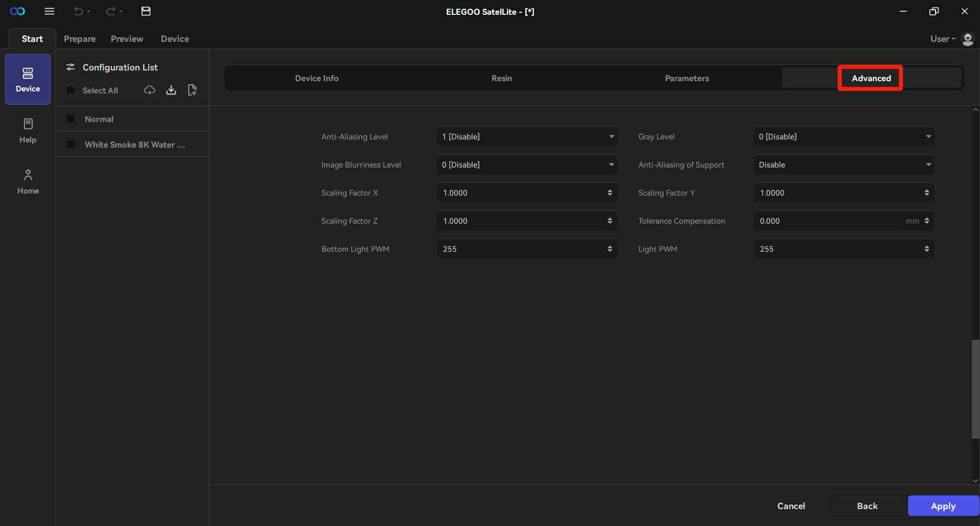Click the Bottom Light PWM stepper arrows

609,249
